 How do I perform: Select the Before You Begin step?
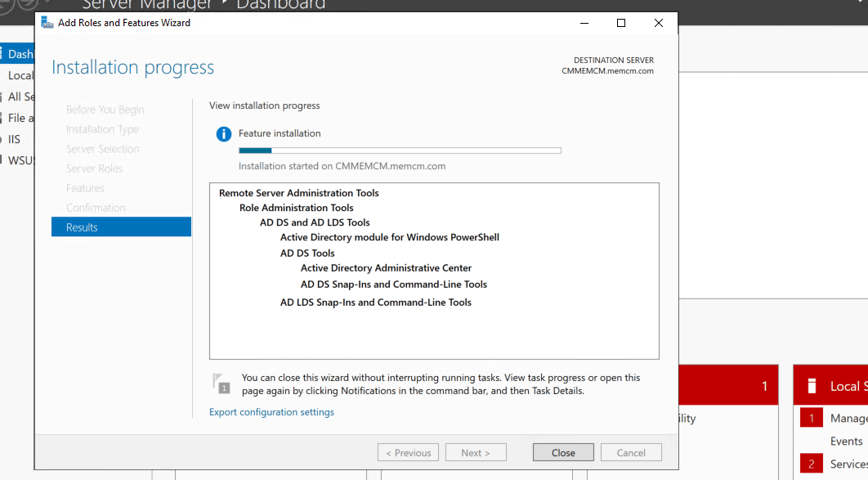tap(105, 110)
